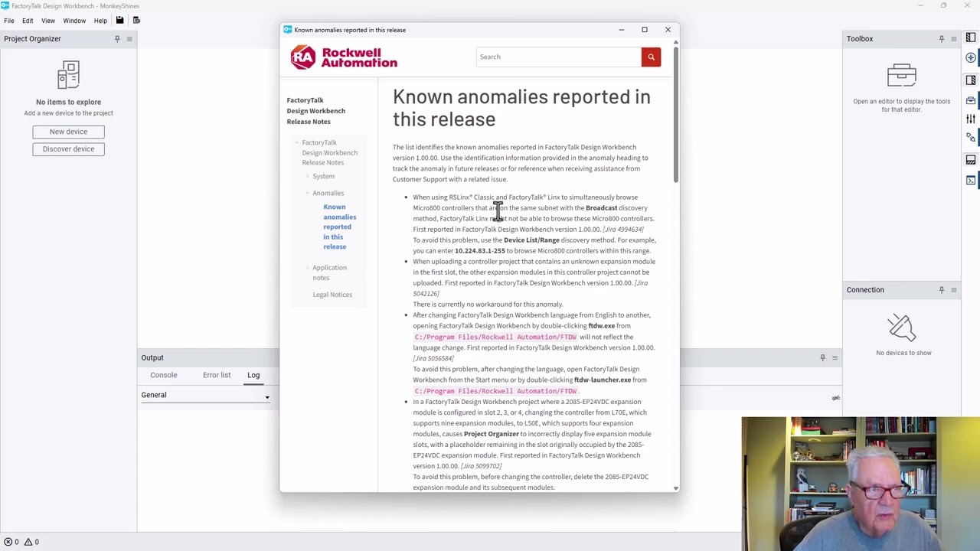Viewport: 980px width, 551px height.
Task: Expand the System tree node
Action: click(308, 177)
